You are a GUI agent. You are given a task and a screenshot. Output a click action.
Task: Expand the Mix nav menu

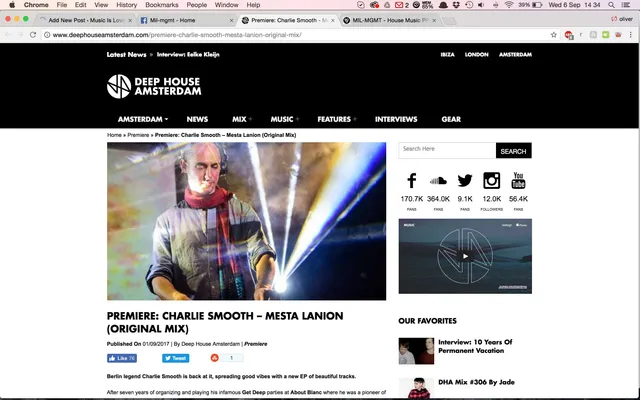pos(242,119)
